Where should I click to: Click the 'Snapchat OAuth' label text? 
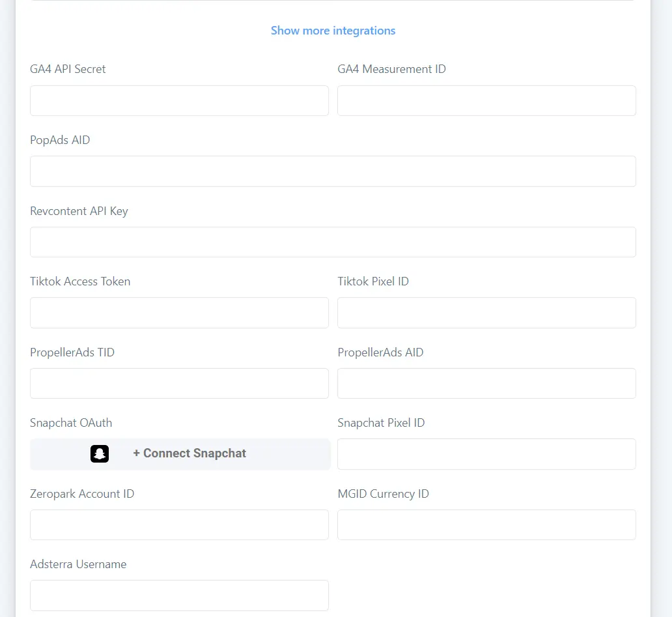point(71,423)
